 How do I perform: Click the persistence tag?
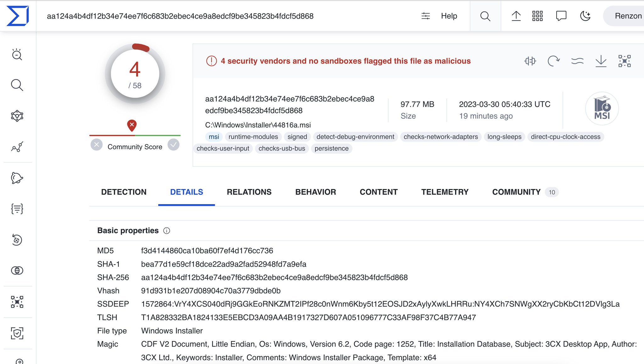point(331,148)
